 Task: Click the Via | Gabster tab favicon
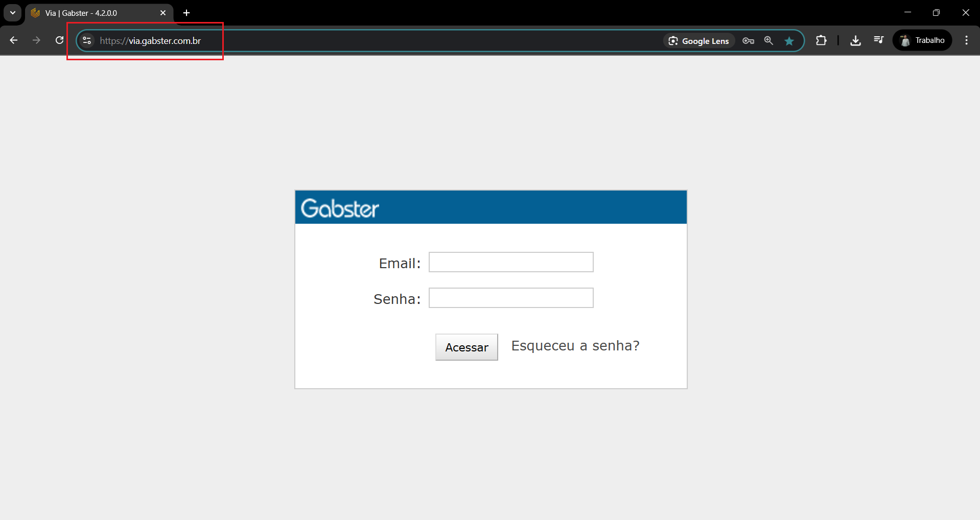pyautogui.click(x=35, y=13)
